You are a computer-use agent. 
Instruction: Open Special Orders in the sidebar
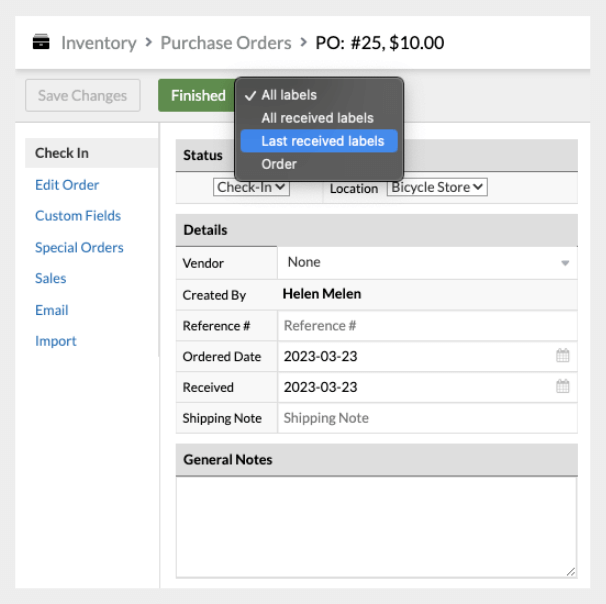pos(79,247)
